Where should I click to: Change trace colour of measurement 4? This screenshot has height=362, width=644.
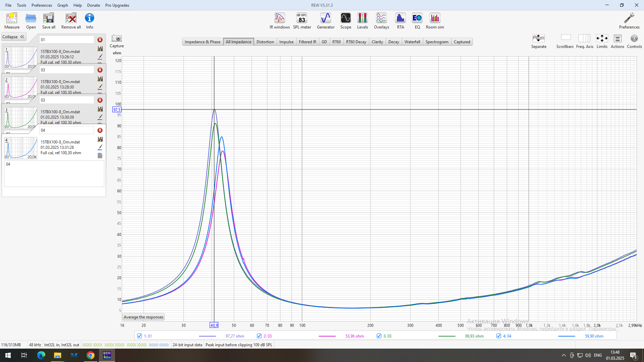tap(100, 147)
